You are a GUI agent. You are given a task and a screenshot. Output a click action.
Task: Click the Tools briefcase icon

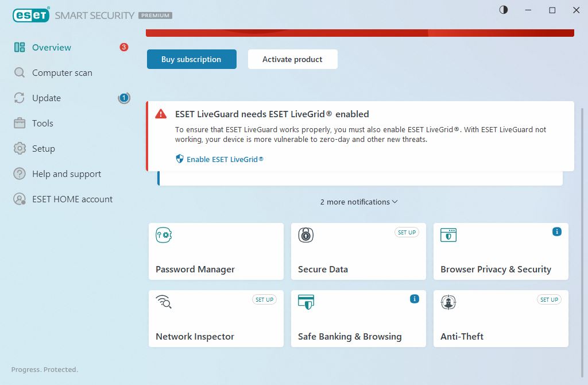point(20,123)
